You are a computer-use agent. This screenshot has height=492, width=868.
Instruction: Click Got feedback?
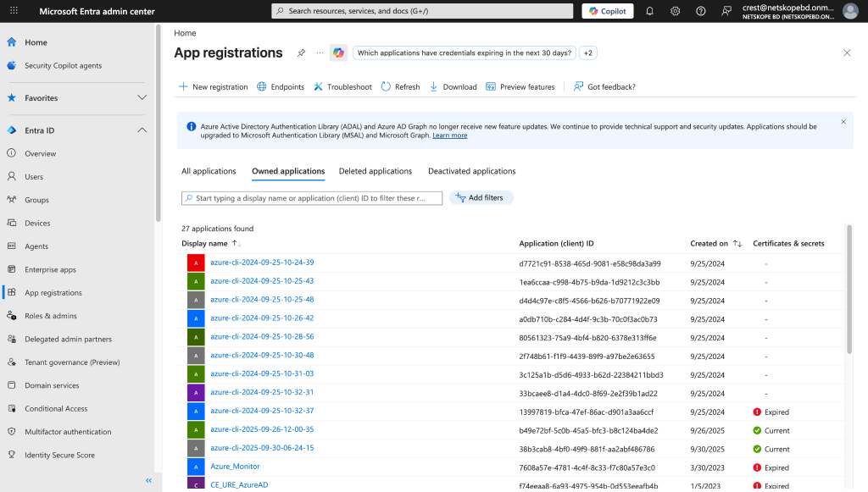pyautogui.click(x=604, y=86)
